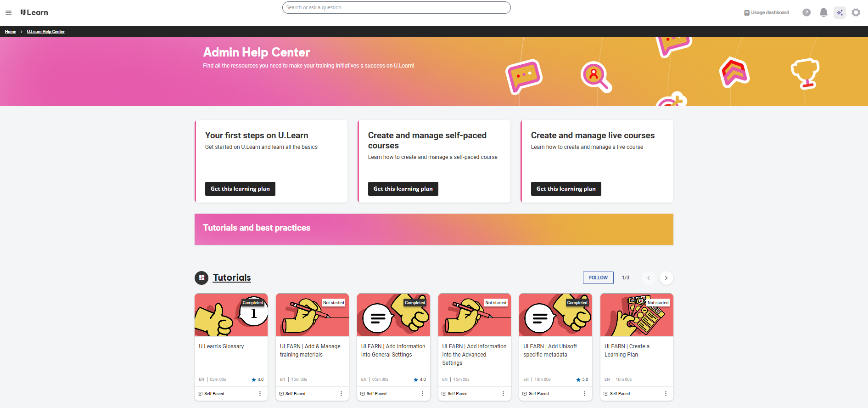Screen dimensions: 868x408
Task: Go to next Tutorials carousel page
Action: click(x=666, y=278)
